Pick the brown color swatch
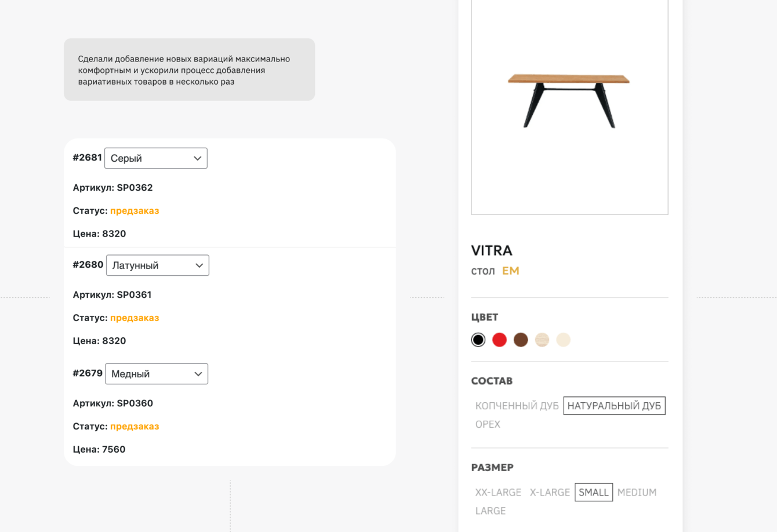This screenshot has width=777, height=532. click(521, 340)
